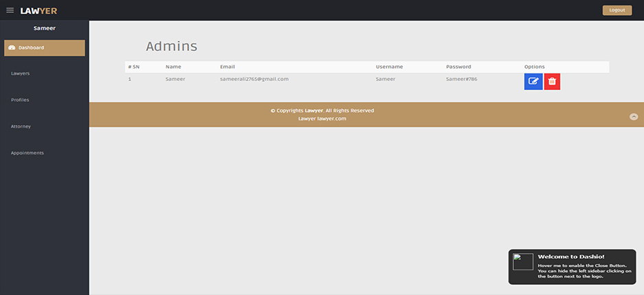The width and height of the screenshot is (644, 295).
Task: Click the Name column header
Action: (173, 67)
